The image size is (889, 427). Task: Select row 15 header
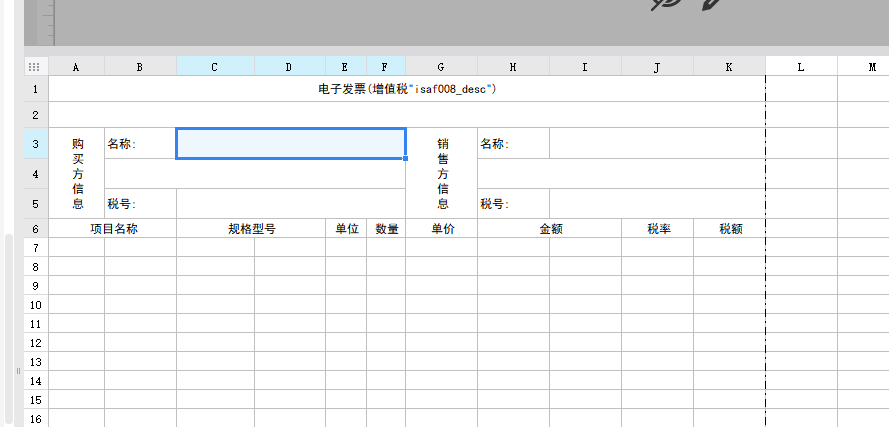coord(36,400)
